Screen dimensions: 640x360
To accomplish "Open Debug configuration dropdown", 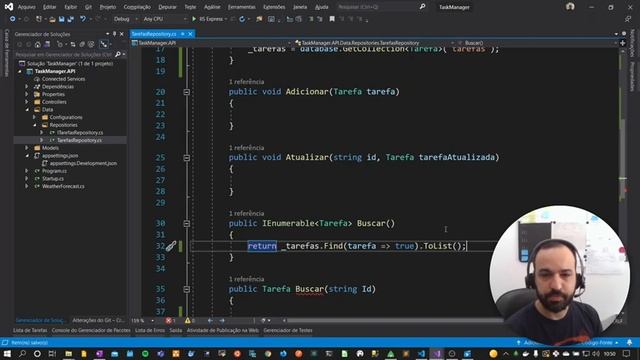I will pyautogui.click(x=125, y=19).
